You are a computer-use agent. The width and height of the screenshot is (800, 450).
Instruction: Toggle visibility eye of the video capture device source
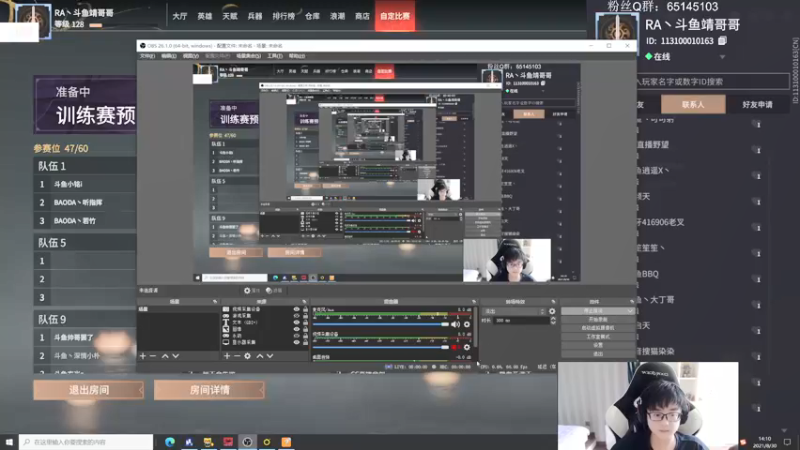coord(296,309)
